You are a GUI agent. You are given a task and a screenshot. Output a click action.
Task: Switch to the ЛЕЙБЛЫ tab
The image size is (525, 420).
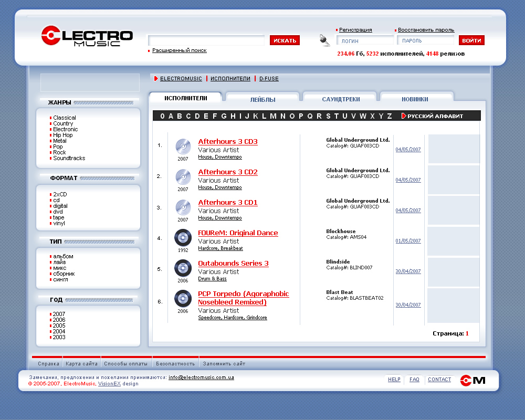(262, 99)
